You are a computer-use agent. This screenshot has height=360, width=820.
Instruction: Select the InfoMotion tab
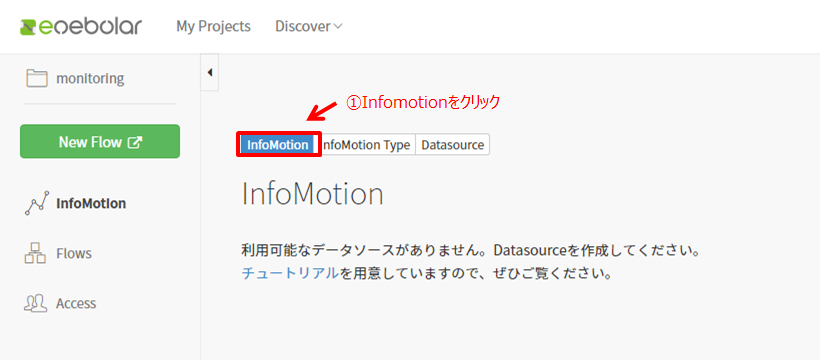278,145
